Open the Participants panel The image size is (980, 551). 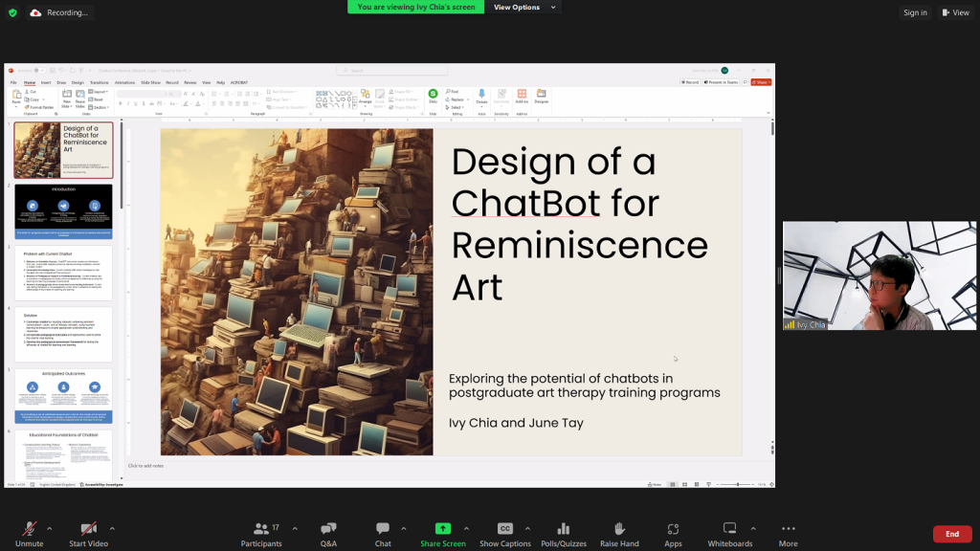261,532
